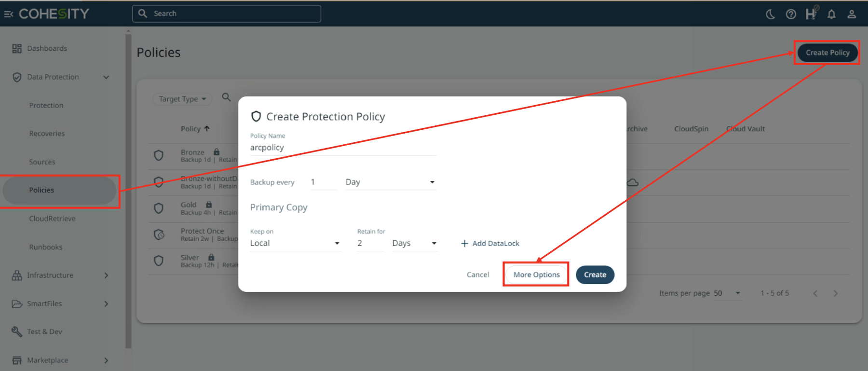Click Add DataLock

tap(490, 244)
